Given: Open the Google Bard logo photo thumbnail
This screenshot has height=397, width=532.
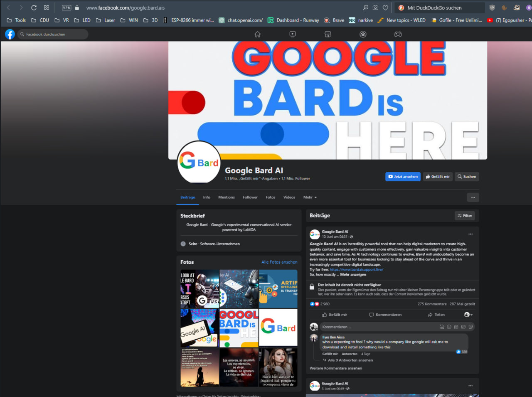Looking at the screenshot, I should 278,328.
